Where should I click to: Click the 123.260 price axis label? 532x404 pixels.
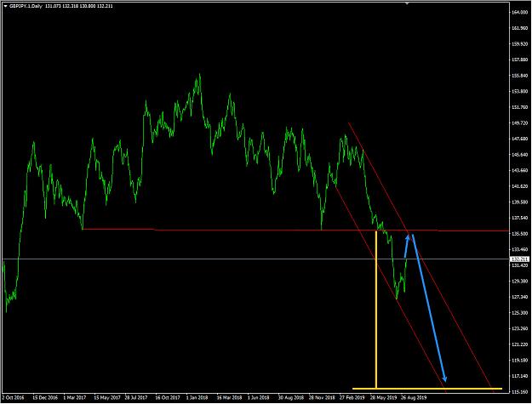[x=519, y=328]
